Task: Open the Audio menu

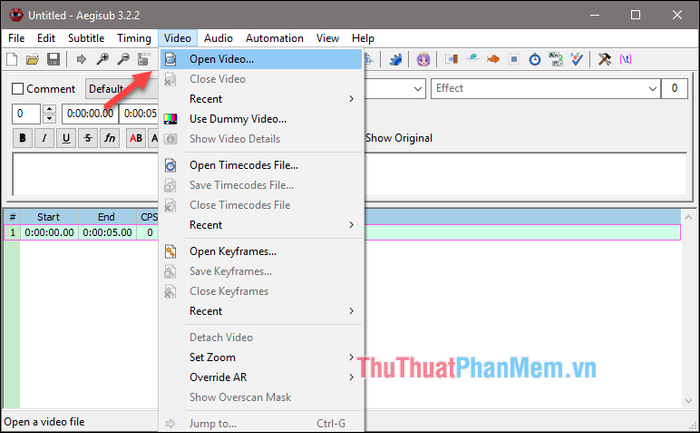Action: pos(218,38)
